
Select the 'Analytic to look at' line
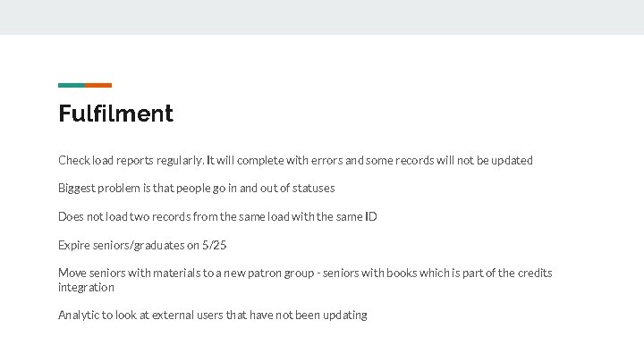[213, 316]
